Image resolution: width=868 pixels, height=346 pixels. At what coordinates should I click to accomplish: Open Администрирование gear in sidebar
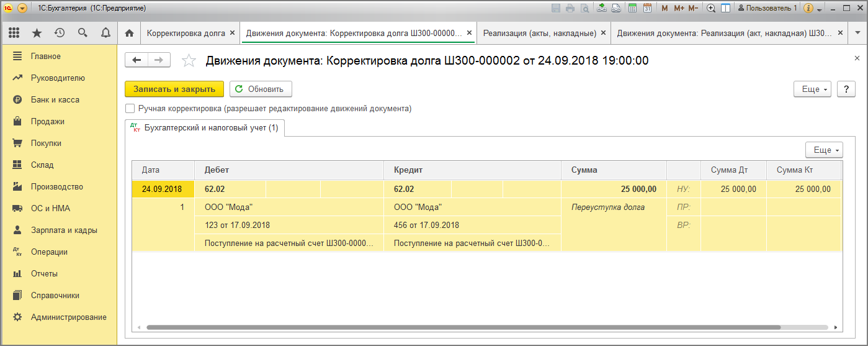68,317
